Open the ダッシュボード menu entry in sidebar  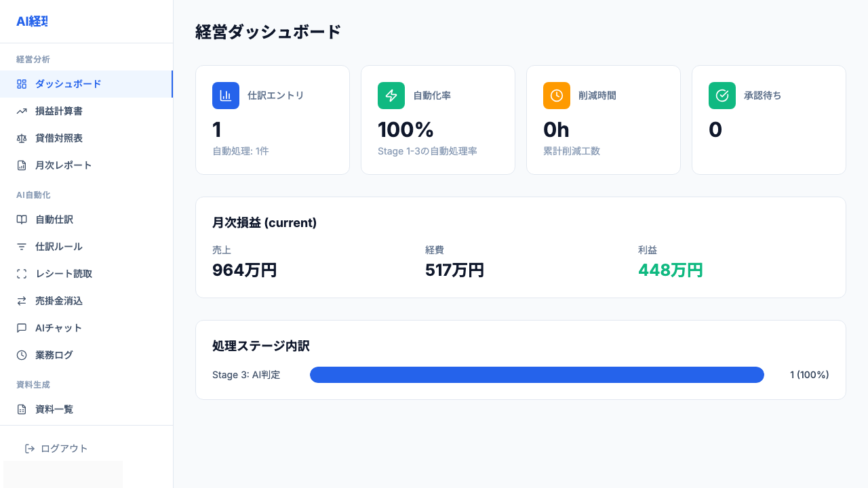(68, 83)
